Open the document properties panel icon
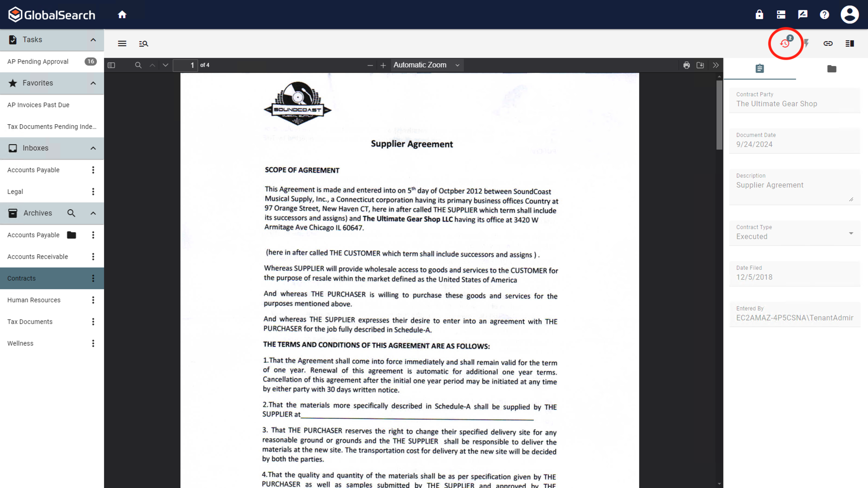This screenshot has height=488, width=868. pyautogui.click(x=759, y=69)
